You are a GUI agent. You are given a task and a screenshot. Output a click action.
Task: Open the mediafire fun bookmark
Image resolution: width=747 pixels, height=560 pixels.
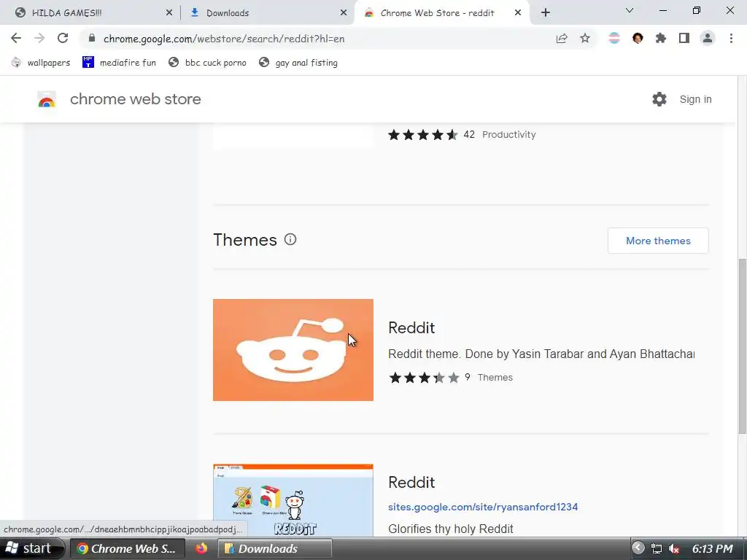[x=119, y=63]
